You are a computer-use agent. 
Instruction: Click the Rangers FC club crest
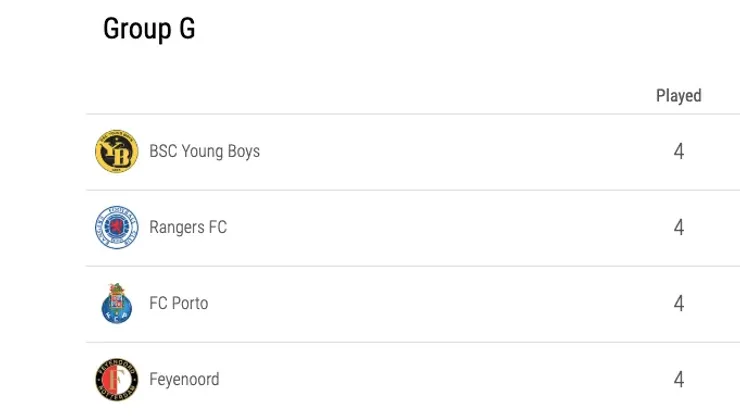pyautogui.click(x=115, y=228)
